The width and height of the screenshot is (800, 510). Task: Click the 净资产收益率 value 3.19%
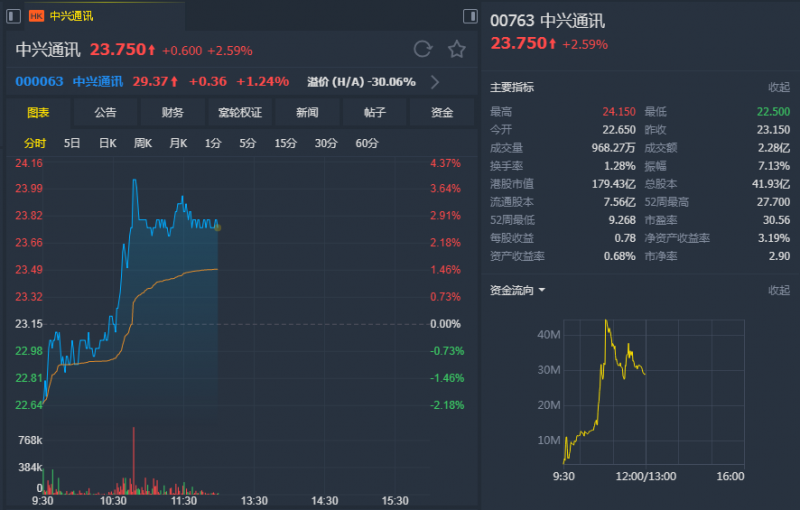[774, 238]
